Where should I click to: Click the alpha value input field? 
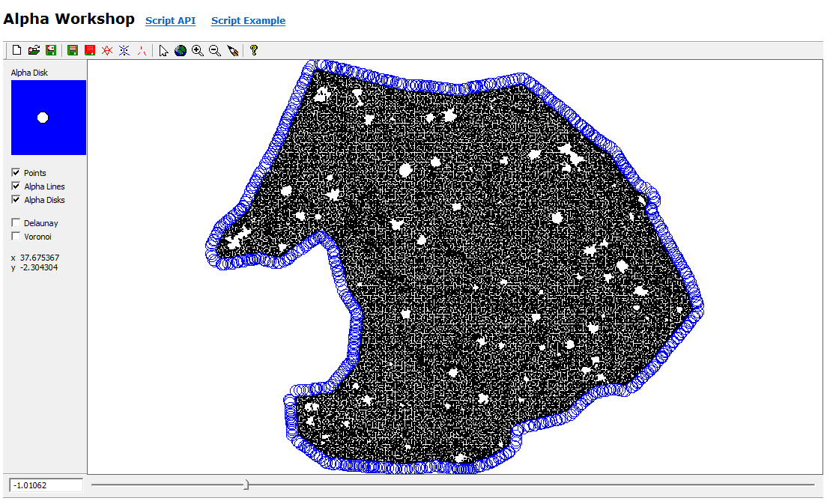pyautogui.click(x=45, y=485)
